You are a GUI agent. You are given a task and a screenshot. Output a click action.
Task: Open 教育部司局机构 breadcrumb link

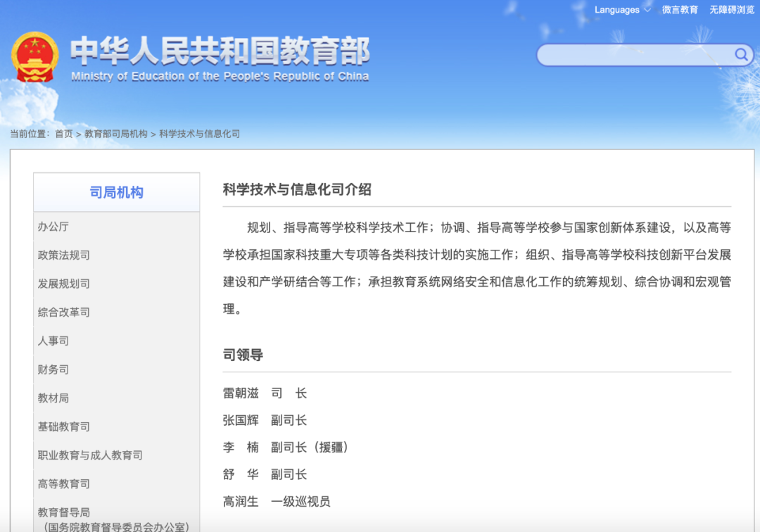(116, 134)
